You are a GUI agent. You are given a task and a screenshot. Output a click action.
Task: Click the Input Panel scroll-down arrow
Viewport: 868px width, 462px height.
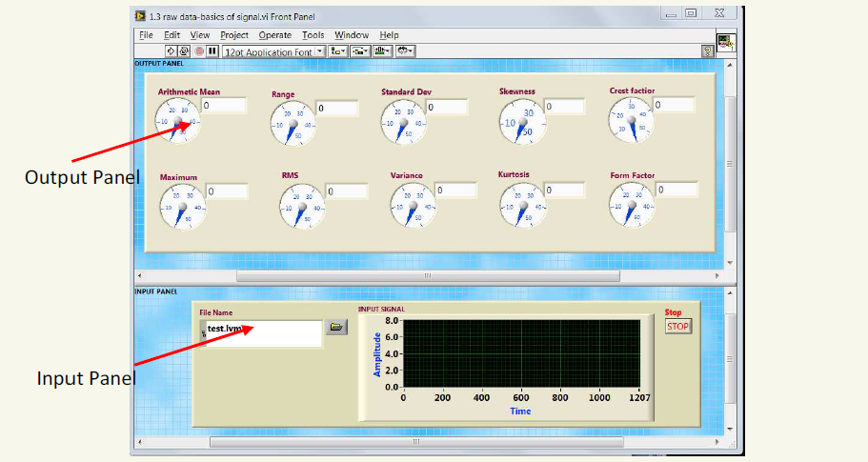[730, 429]
